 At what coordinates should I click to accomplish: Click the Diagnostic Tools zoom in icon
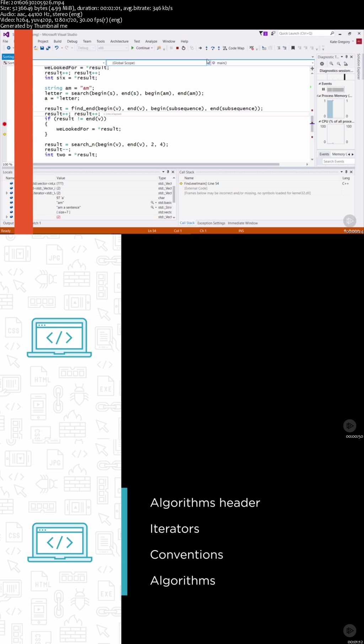coord(331,64)
